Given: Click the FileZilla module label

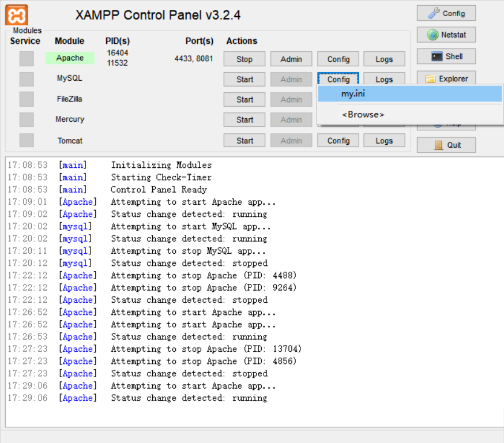Looking at the screenshot, I should click(69, 99).
